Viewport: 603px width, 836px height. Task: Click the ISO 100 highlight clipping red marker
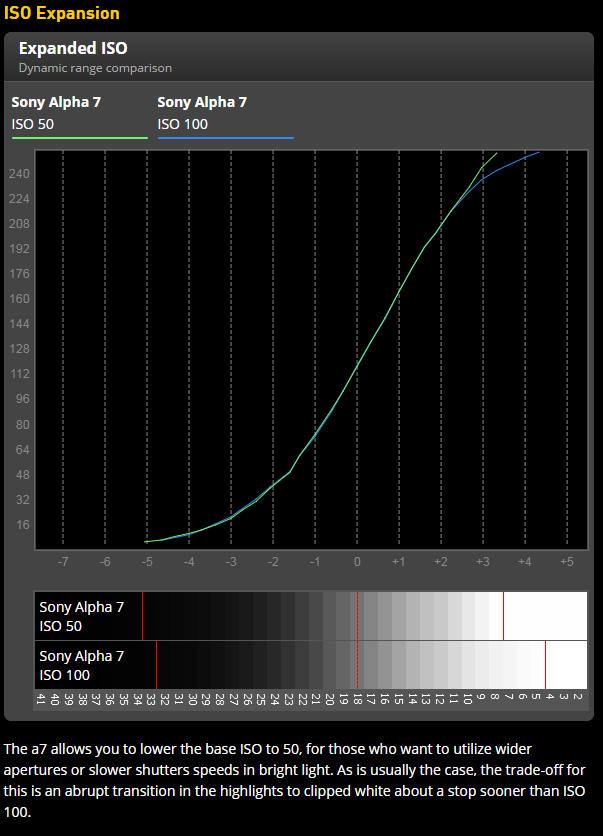click(545, 665)
